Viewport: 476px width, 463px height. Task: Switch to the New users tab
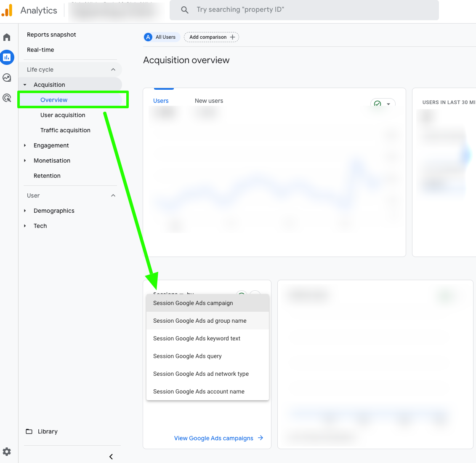(209, 101)
